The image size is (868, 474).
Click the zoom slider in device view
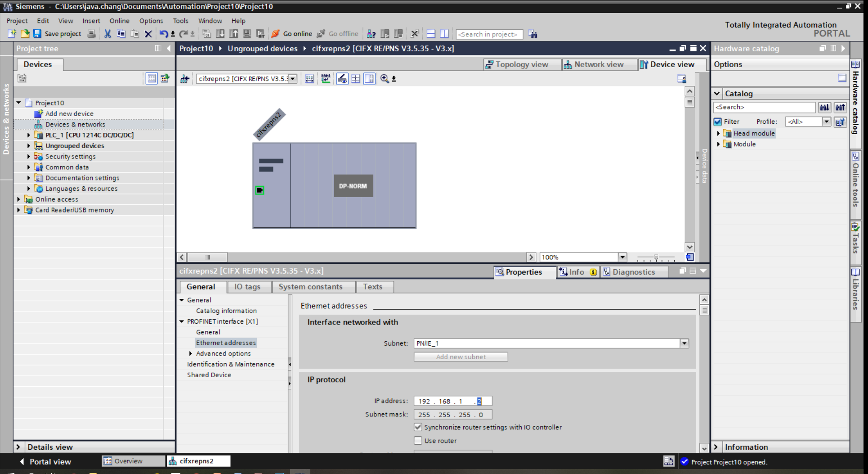coord(656,257)
